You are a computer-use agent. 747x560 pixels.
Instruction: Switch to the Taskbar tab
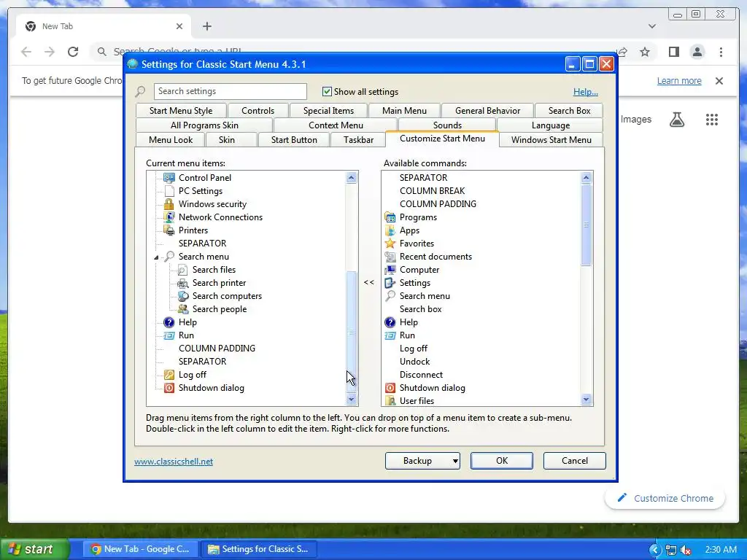coord(358,139)
